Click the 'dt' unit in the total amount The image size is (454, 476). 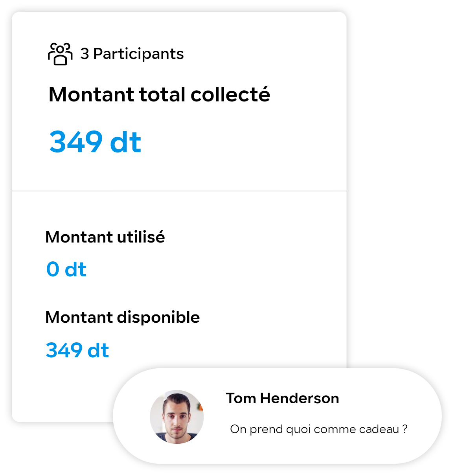[x=125, y=142]
